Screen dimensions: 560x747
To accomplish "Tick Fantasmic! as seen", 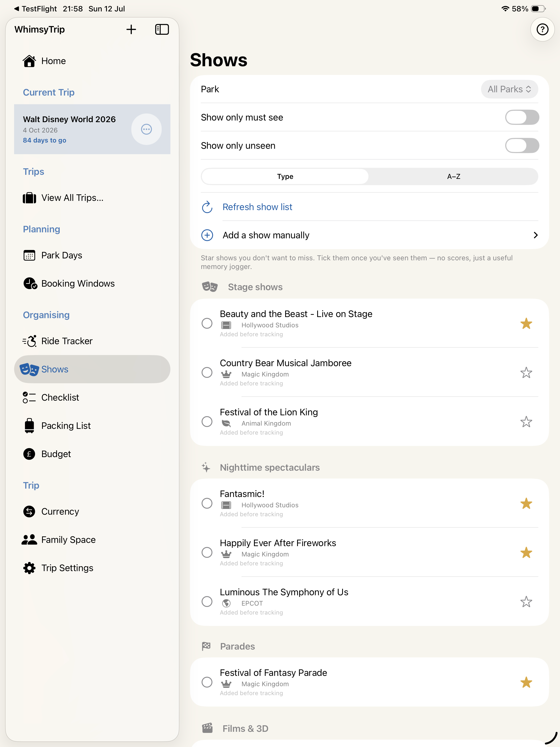I will click(207, 504).
